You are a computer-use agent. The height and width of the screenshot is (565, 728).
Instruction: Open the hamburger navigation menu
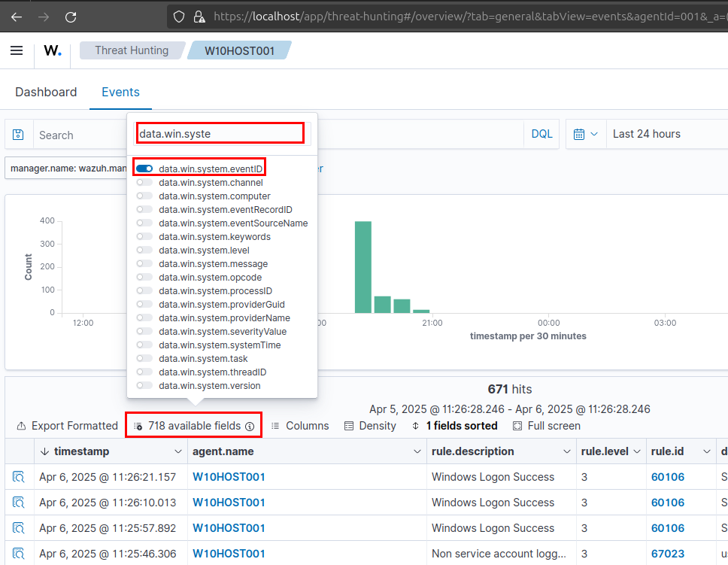coord(17,50)
